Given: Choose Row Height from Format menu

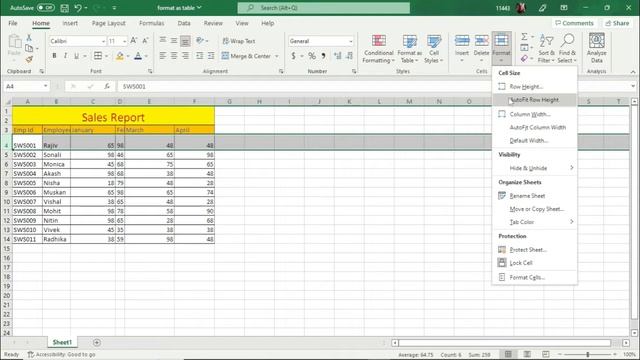Looking at the screenshot, I should (x=534, y=87).
